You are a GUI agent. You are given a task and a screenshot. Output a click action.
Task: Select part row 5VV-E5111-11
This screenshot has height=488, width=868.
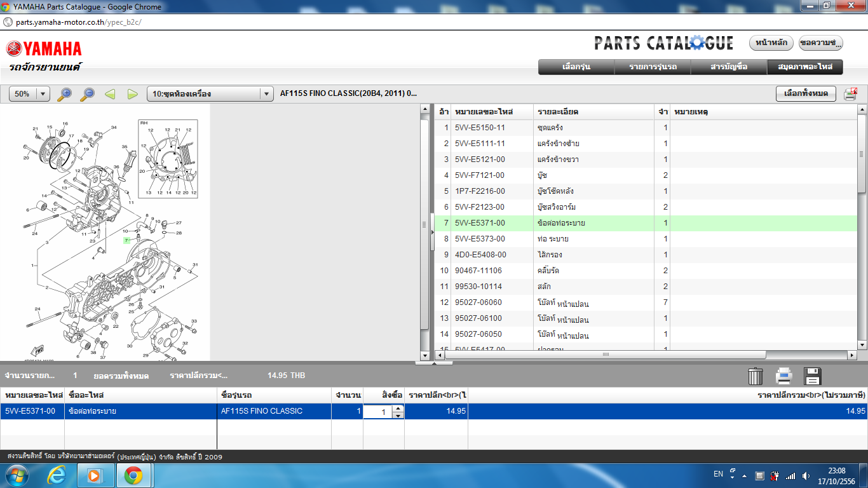tap(646, 144)
